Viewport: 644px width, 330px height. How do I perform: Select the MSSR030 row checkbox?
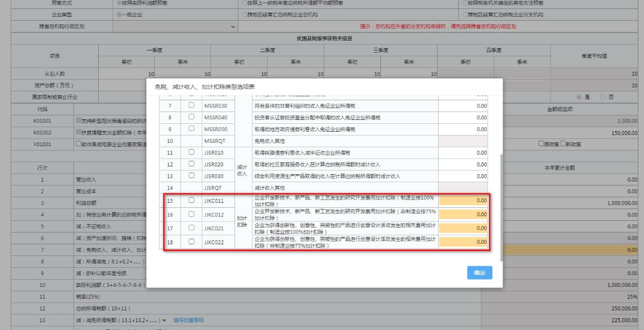click(x=192, y=105)
